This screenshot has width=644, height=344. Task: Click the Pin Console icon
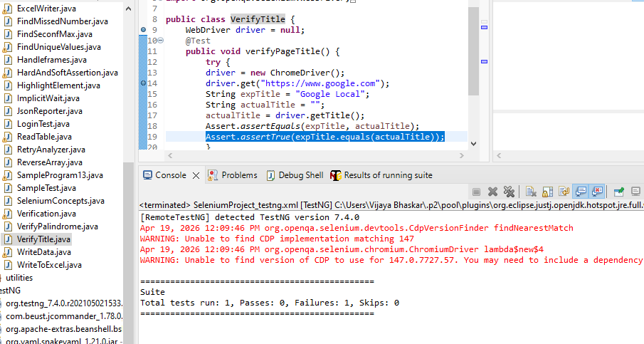click(x=618, y=192)
